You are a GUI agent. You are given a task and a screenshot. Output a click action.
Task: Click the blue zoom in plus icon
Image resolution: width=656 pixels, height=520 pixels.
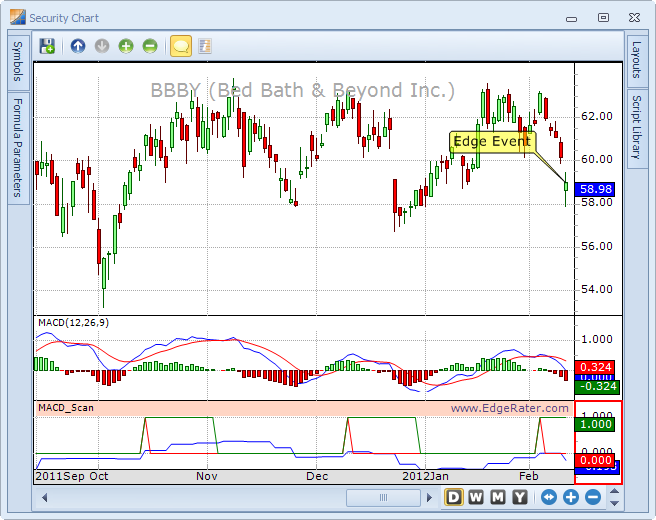point(571,497)
